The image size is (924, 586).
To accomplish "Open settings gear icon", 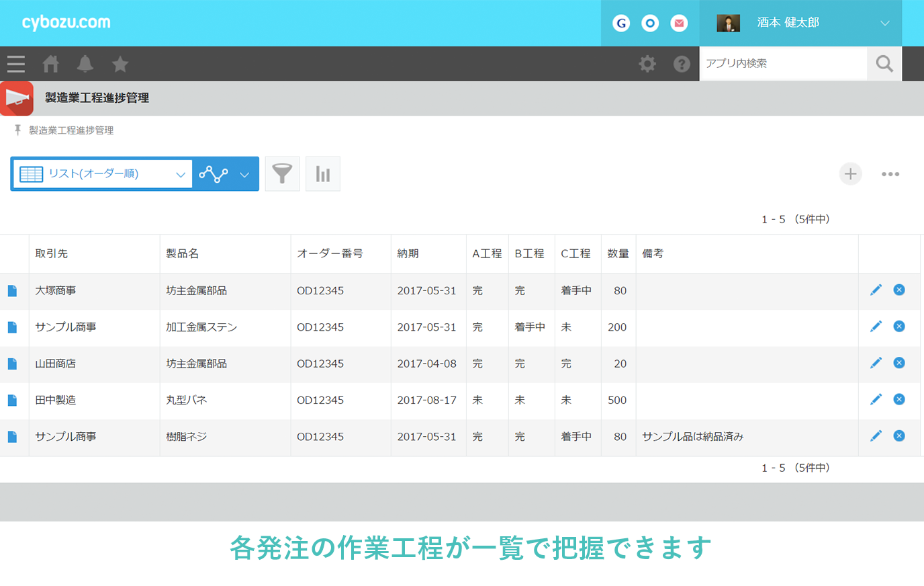I will click(x=647, y=64).
